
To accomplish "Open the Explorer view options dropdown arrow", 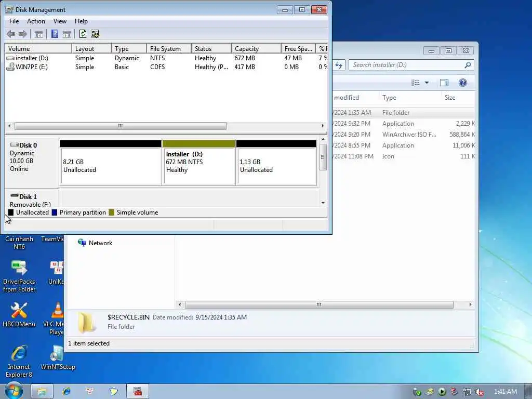I will pos(427,83).
